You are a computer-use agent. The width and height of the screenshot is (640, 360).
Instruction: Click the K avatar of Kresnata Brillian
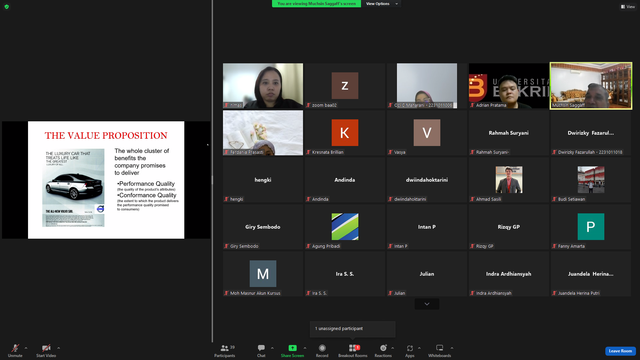point(345,133)
